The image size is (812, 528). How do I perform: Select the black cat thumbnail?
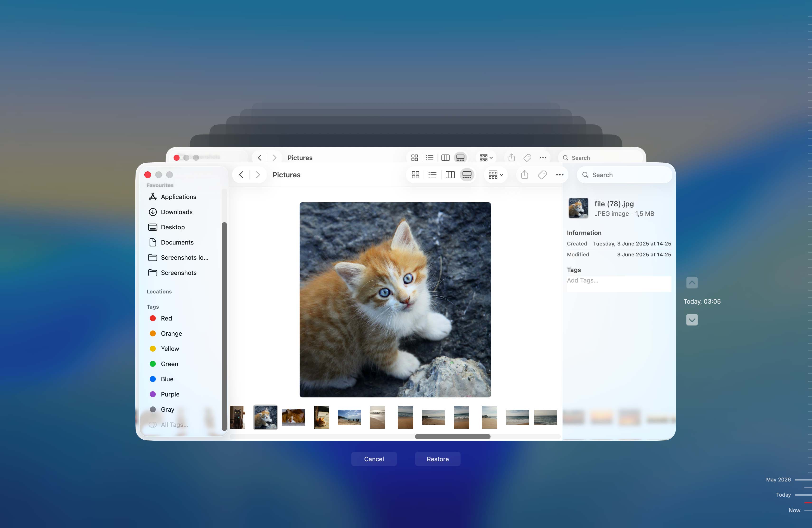tap(237, 417)
